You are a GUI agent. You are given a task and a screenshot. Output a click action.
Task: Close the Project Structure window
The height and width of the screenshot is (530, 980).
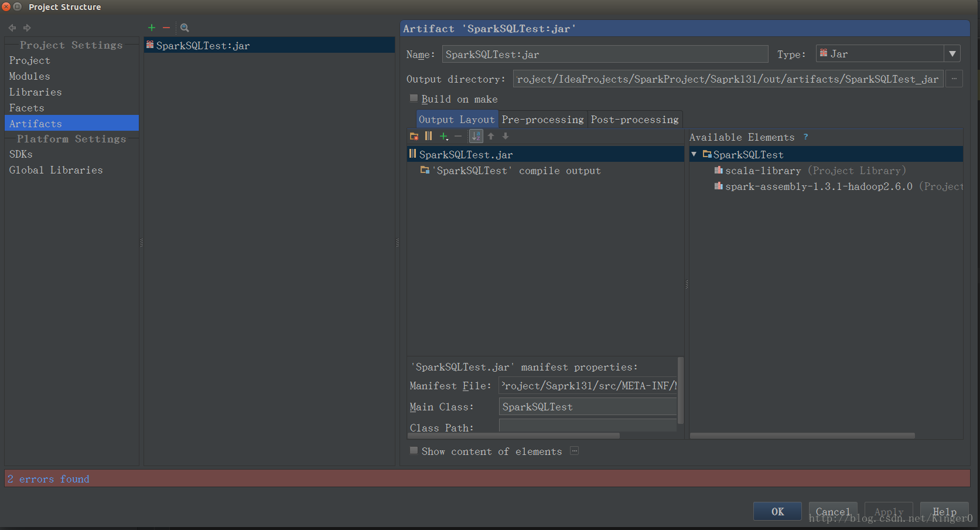click(x=6, y=6)
